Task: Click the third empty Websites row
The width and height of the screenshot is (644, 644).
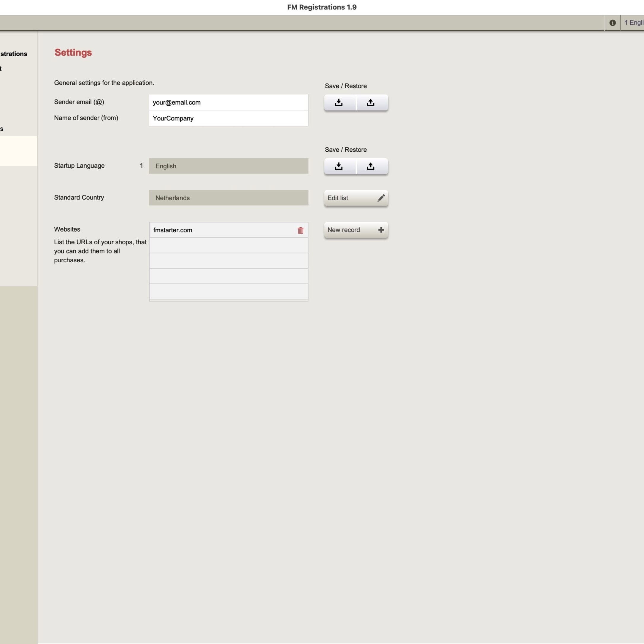Action: tap(228, 276)
